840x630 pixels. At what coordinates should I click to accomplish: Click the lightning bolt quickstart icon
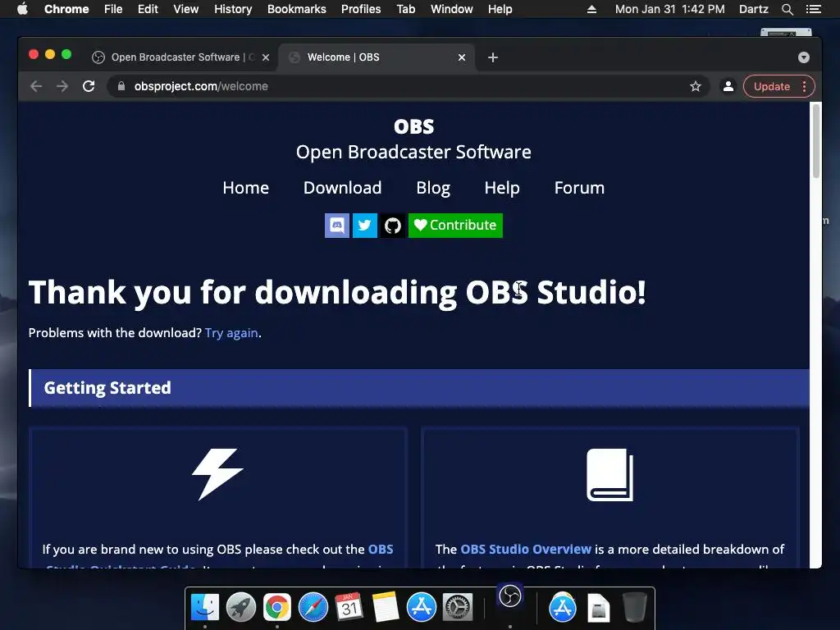[217, 474]
